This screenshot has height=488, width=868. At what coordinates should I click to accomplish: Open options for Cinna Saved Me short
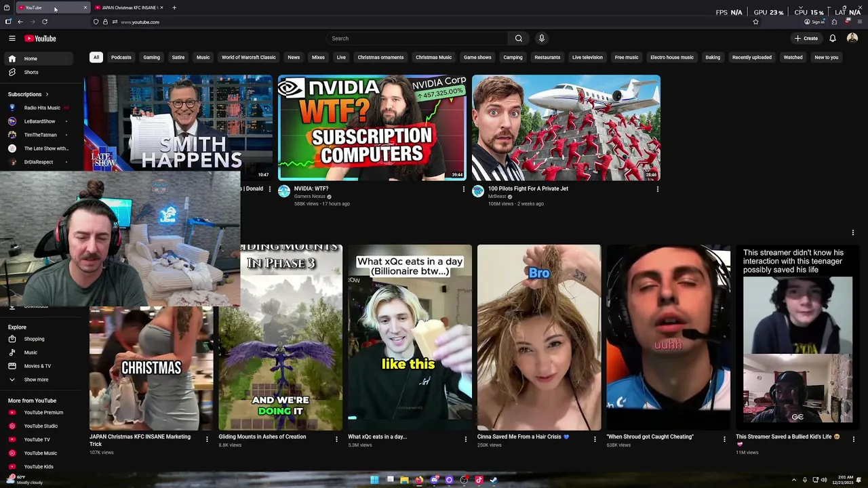(x=595, y=439)
